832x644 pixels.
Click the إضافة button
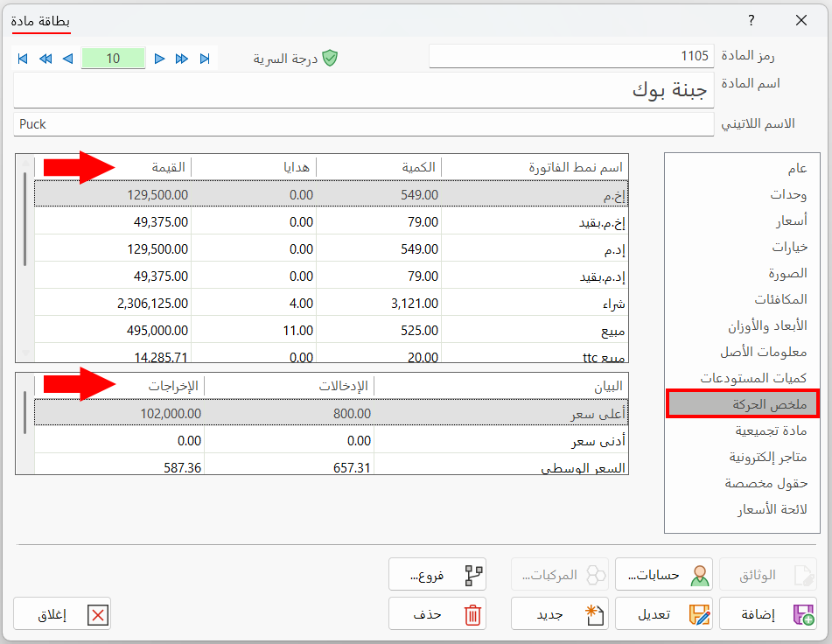tap(768, 614)
